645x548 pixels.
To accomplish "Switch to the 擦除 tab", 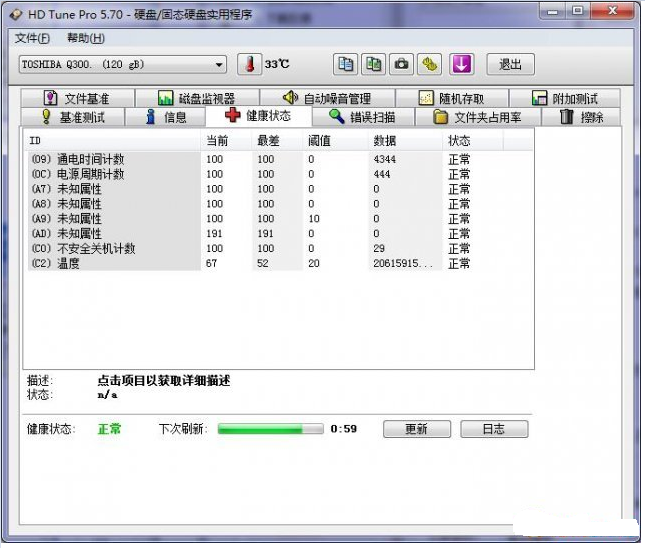I will pos(581,117).
